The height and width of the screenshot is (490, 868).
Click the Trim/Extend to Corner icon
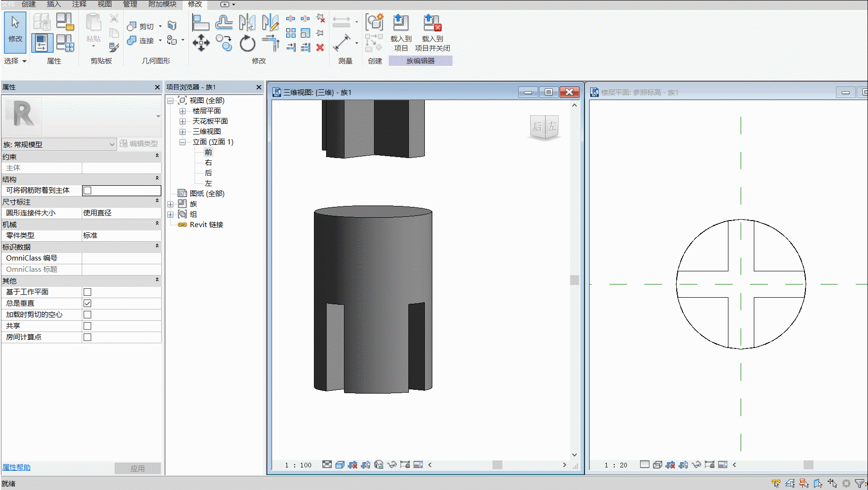[x=271, y=43]
